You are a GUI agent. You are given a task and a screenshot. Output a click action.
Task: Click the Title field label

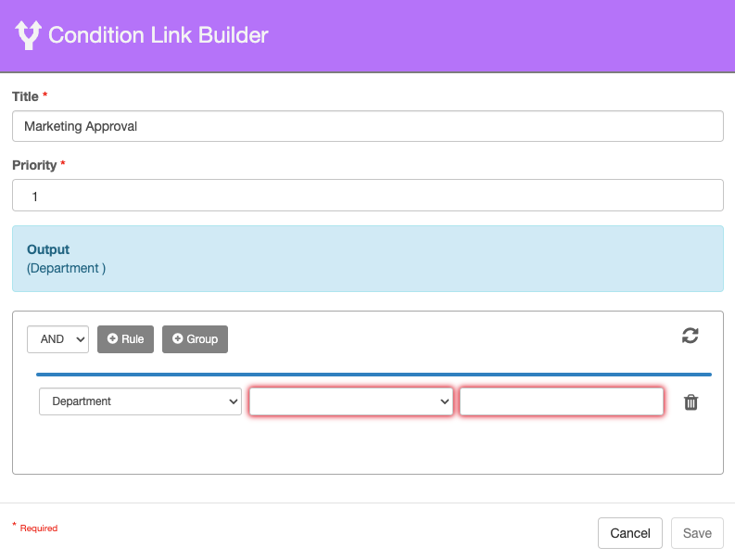coord(26,96)
